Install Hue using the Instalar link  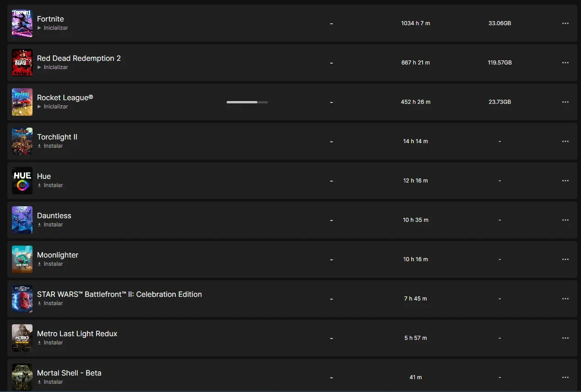click(50, 185)
